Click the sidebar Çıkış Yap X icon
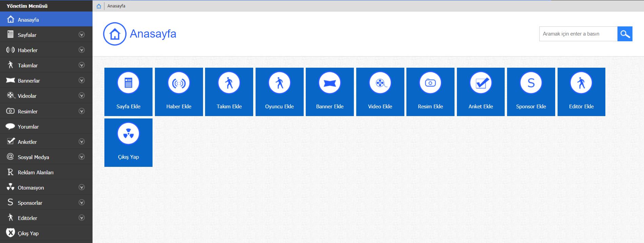This screenshot has height=243, width=644. click(11, 233)
